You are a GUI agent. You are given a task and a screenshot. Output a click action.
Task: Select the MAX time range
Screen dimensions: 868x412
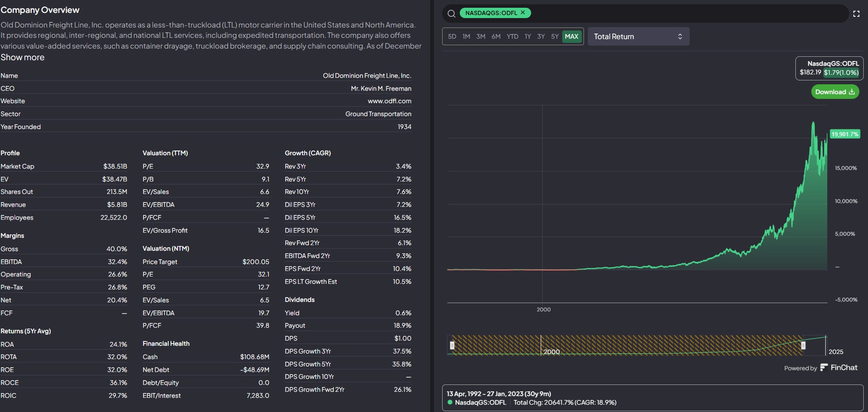[572, 37]
